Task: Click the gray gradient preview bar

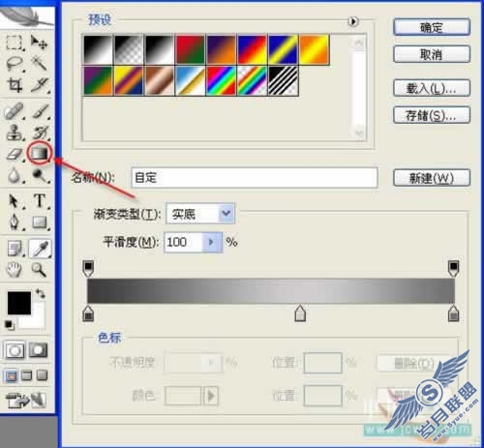Action: [x=271, y=290]
